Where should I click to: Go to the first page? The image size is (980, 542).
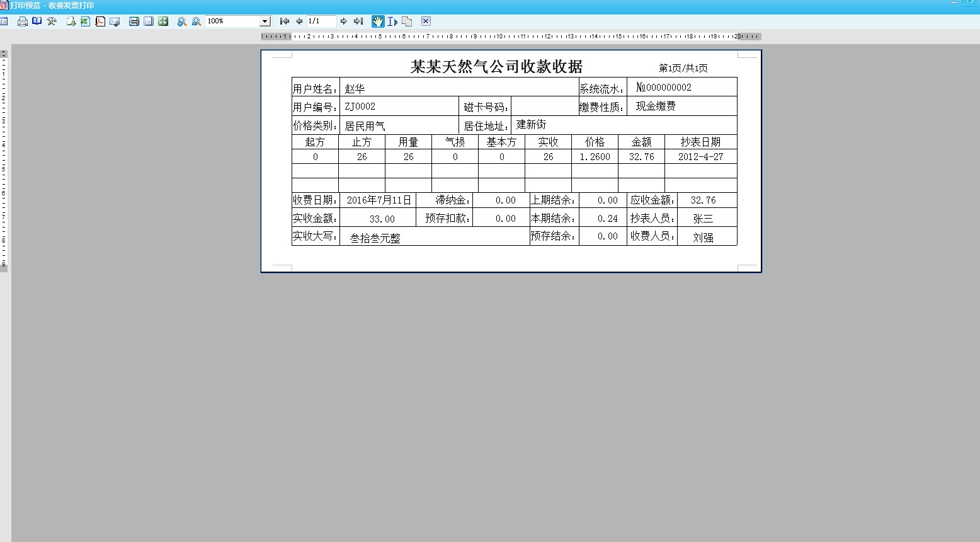pos(285,21)
